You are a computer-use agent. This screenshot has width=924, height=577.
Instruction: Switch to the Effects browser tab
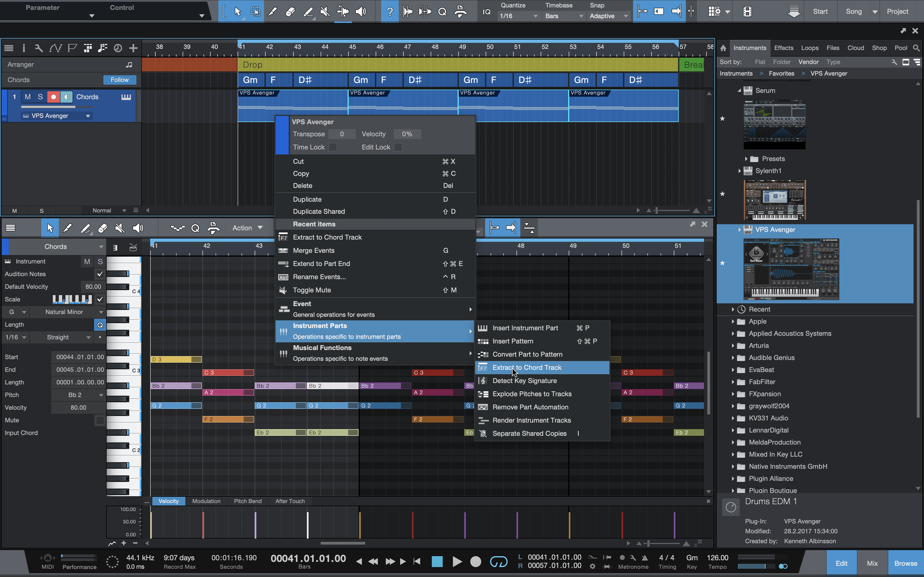(x=783, y=48)
